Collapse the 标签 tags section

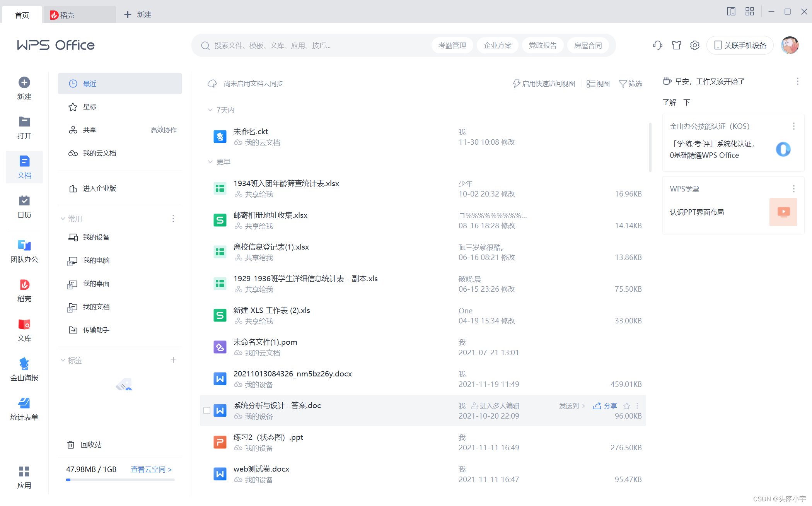tap(63, 360)
